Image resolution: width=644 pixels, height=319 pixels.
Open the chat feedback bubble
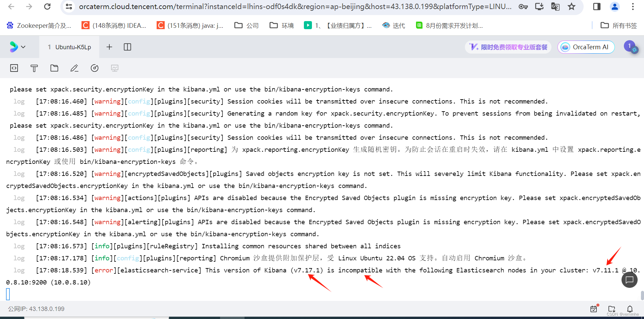tap(630, 280)
